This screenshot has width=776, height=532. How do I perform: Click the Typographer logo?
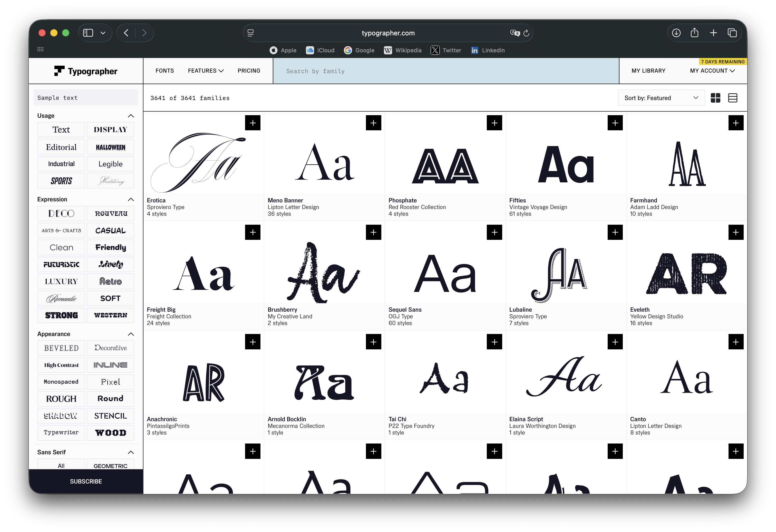point(86,71)
